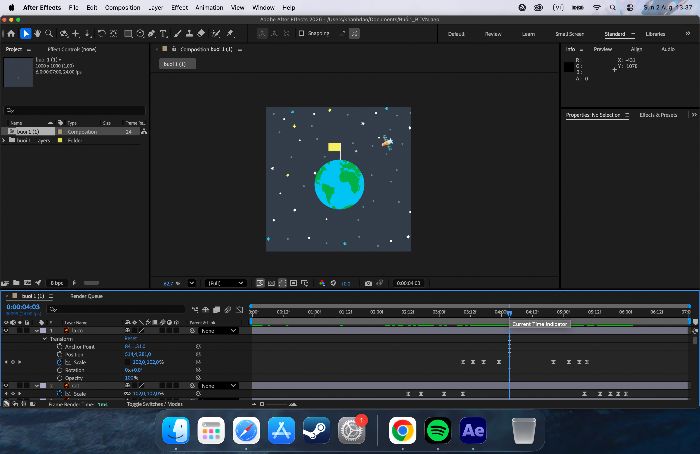The height and width of the screenshot is (454, 700).
Task: Collapse second layer disclosure arrow
Action: pos(37,386)
